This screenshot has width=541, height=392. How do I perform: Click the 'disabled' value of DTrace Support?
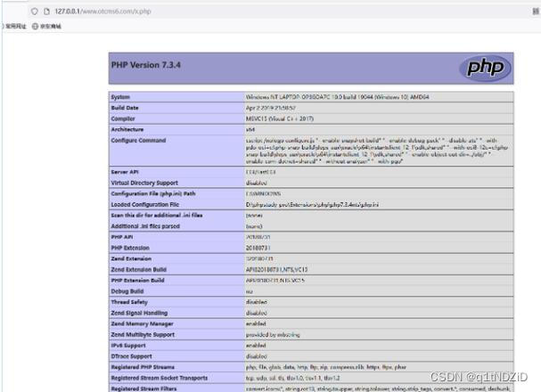[x=256, y=356]
